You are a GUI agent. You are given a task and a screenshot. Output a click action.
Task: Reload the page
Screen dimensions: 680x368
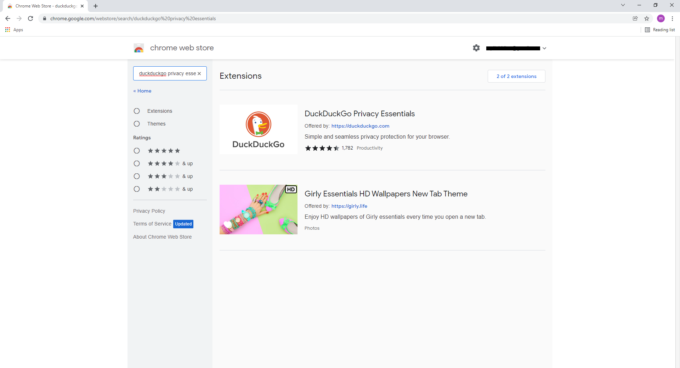(30, 19)
